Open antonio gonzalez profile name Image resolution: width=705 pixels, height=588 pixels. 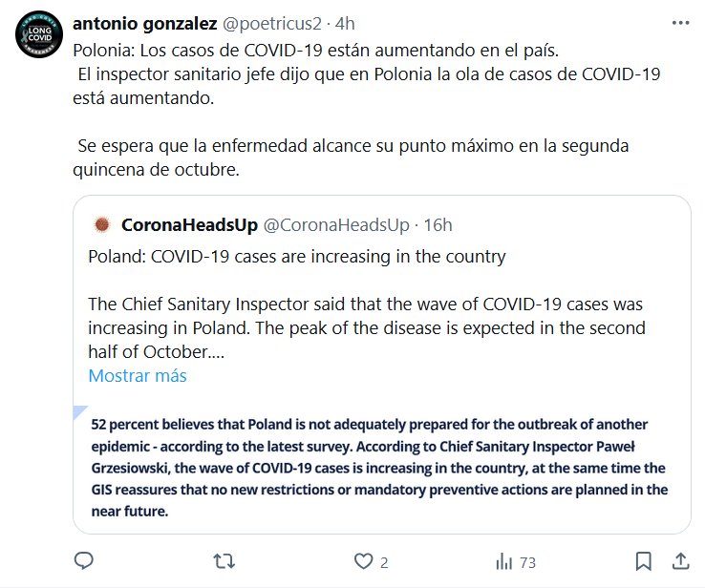pyautogui.click(x=143, y=23)
